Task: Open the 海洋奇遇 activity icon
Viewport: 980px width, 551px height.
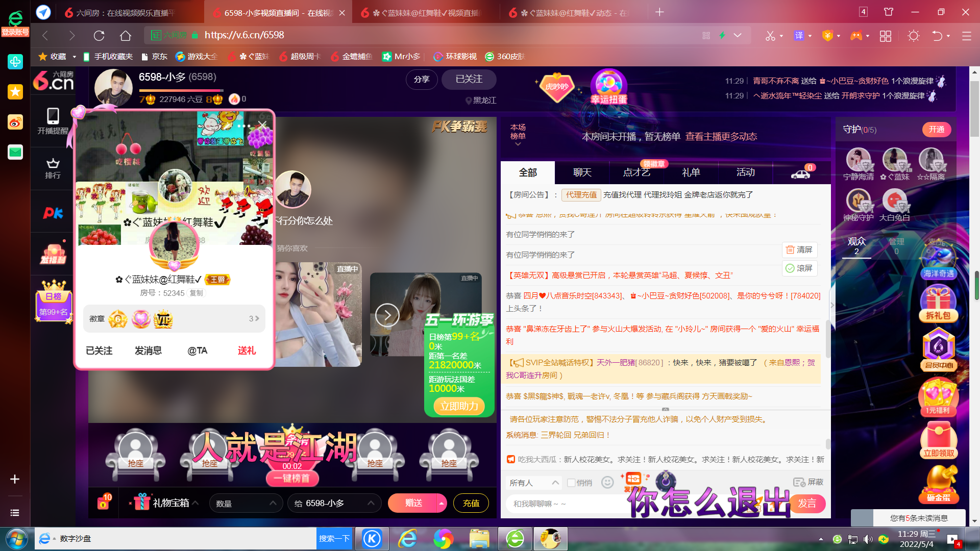Action: 939,262
